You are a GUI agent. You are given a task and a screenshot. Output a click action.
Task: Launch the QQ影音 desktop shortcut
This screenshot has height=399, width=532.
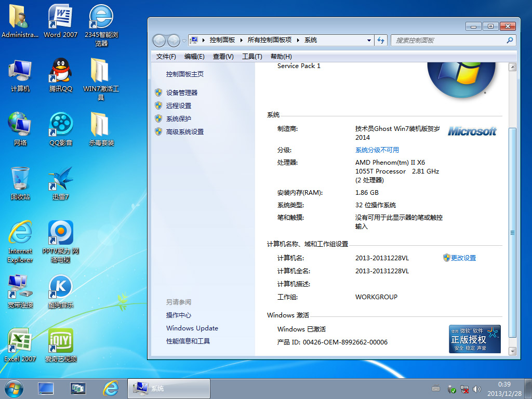pyautogui.click(x=60, y=129)
